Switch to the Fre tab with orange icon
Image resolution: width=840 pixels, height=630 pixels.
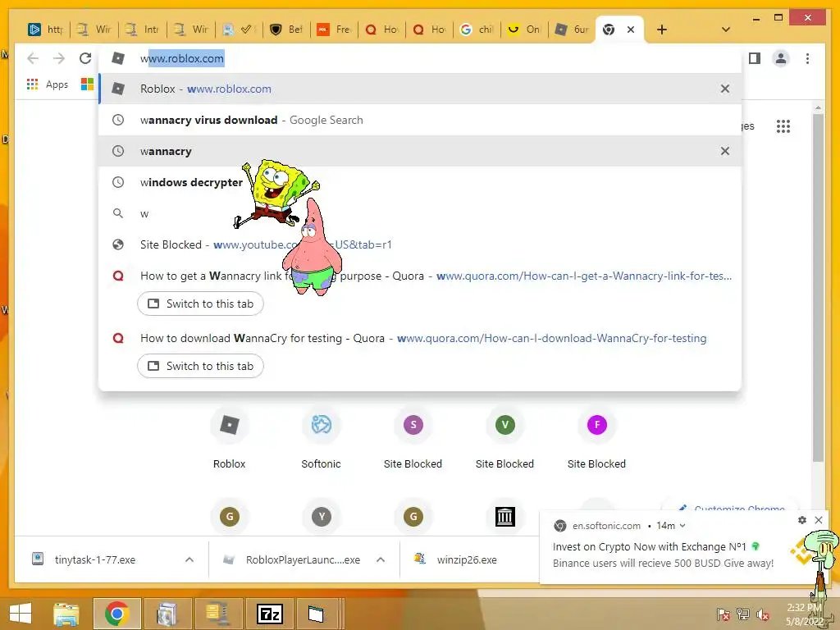click(333, 30)
